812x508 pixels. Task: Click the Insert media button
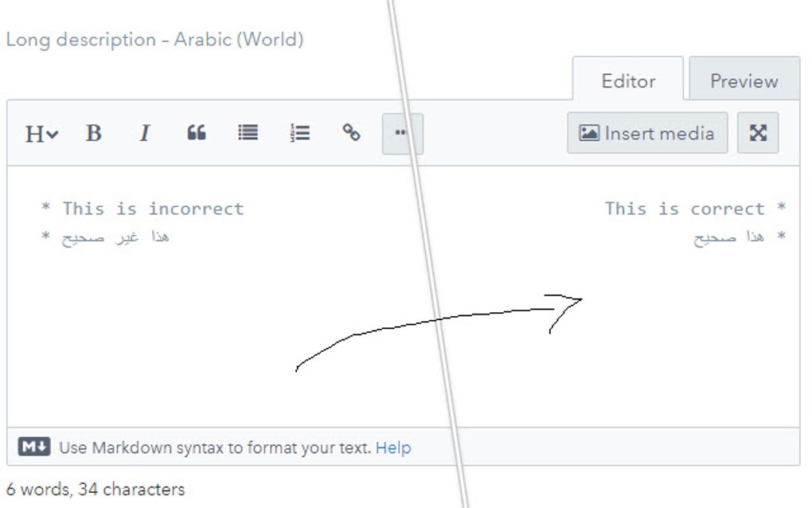click(647, 133)
